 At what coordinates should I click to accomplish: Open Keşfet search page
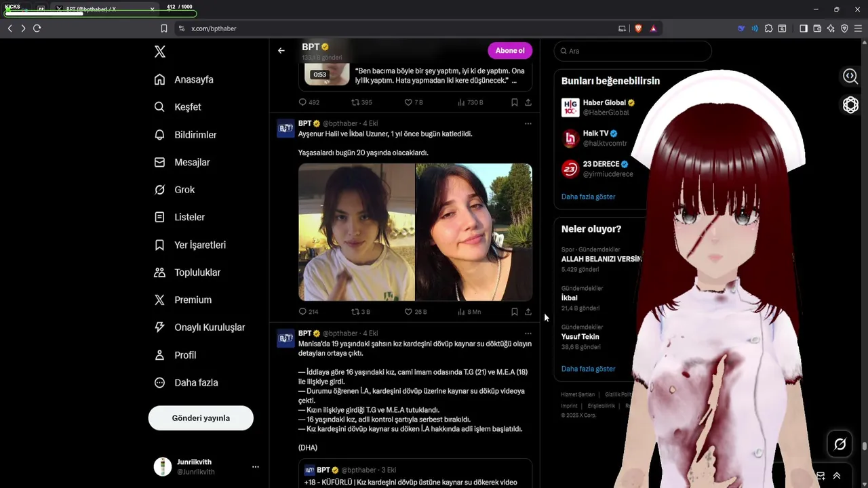point(178,107)
